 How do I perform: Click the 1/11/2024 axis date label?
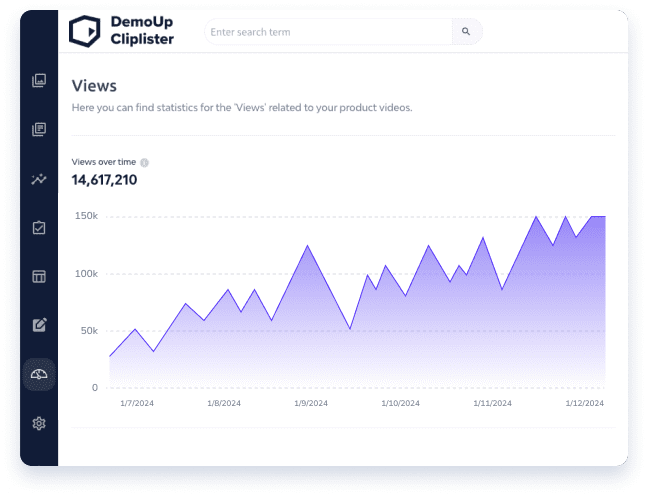click(492, 404)
